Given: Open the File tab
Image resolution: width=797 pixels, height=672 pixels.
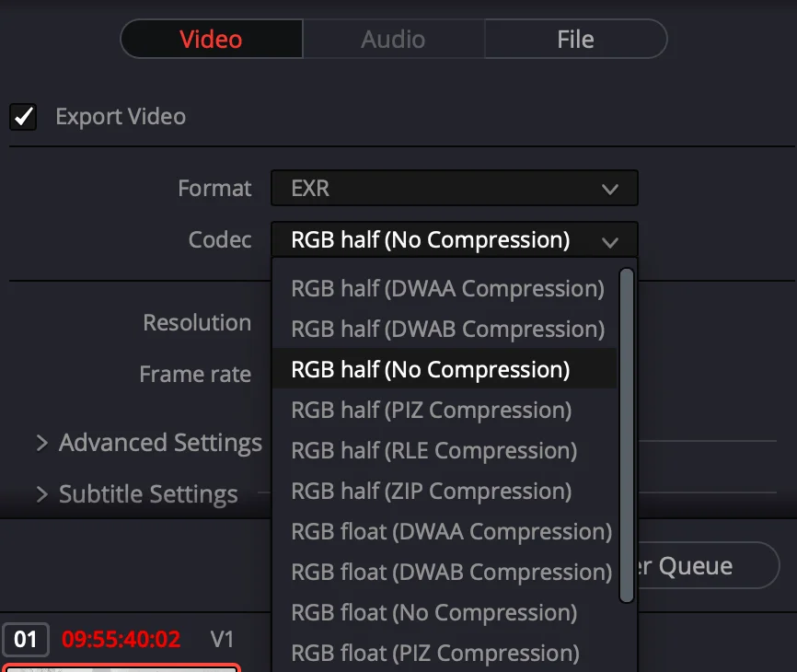Looking at the screenshot, I should pos(575,40).
